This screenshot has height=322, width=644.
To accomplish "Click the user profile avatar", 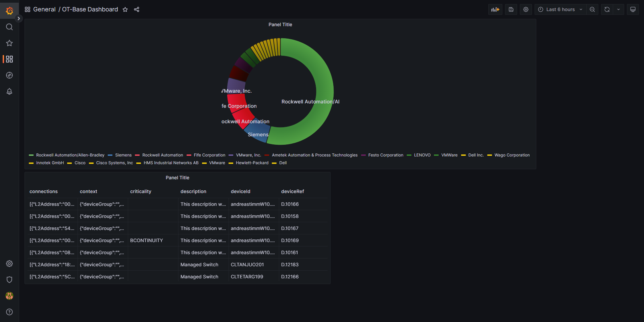I will click(x=9, y=296).
